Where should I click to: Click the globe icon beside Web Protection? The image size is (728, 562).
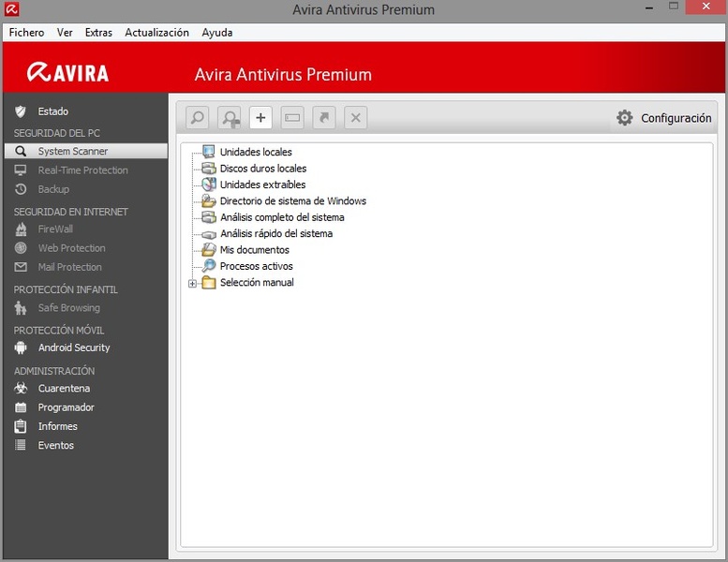click(21, 248)
